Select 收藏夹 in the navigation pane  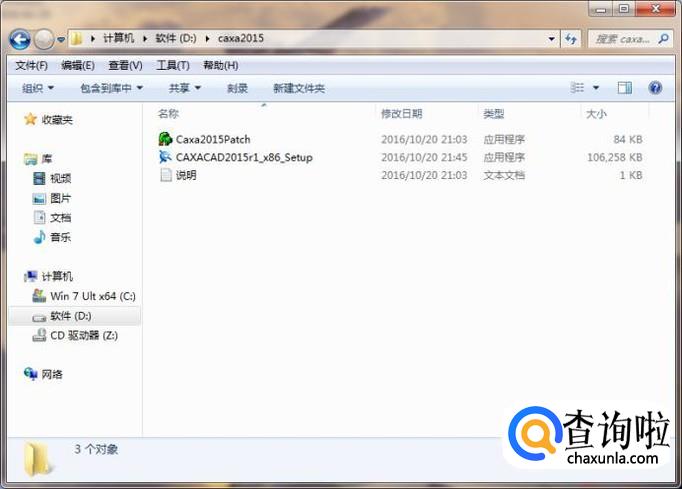coord(57,120)
